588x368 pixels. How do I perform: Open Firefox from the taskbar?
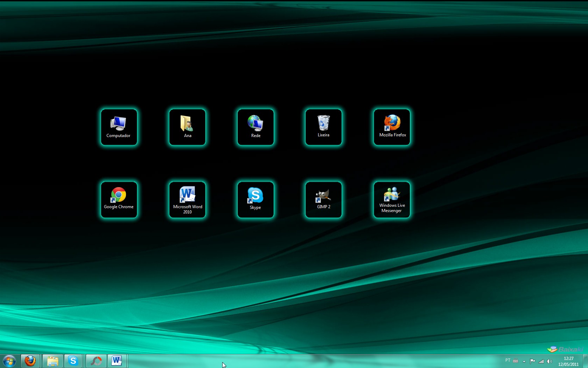(x=30, y=361)
